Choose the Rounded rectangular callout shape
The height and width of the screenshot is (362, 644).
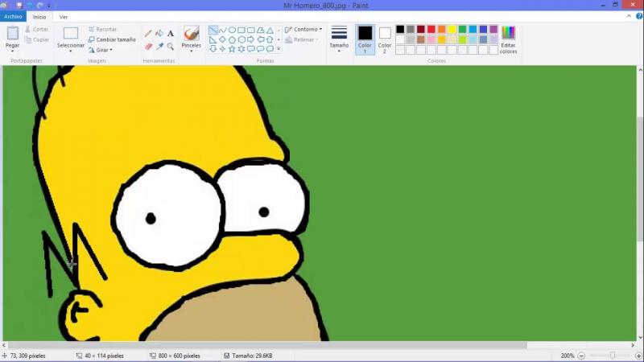tap(251, 49)
